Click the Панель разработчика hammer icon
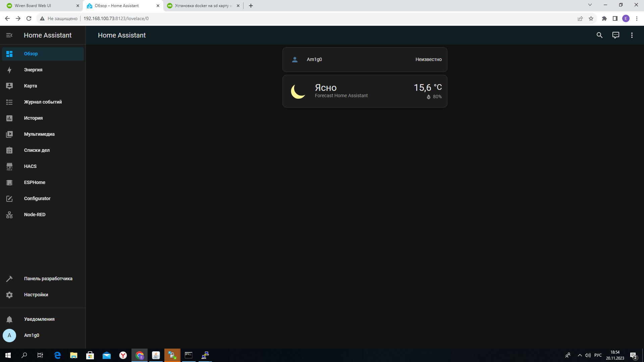This screenshot has width=644, height=362. click(x=9, y=279)
